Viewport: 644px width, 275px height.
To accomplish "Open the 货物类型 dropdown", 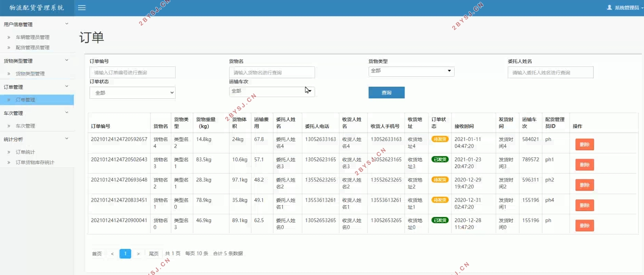I will (x=412, y=71).
